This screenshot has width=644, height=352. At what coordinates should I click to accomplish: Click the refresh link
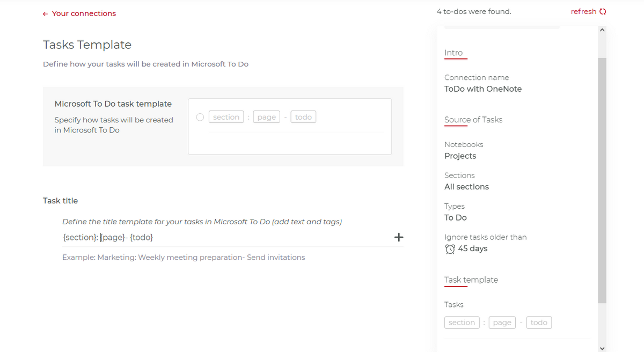point(589,11)
